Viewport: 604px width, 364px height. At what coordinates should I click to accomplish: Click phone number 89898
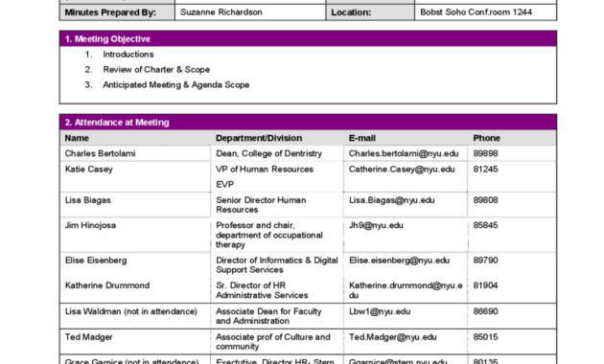485,153
